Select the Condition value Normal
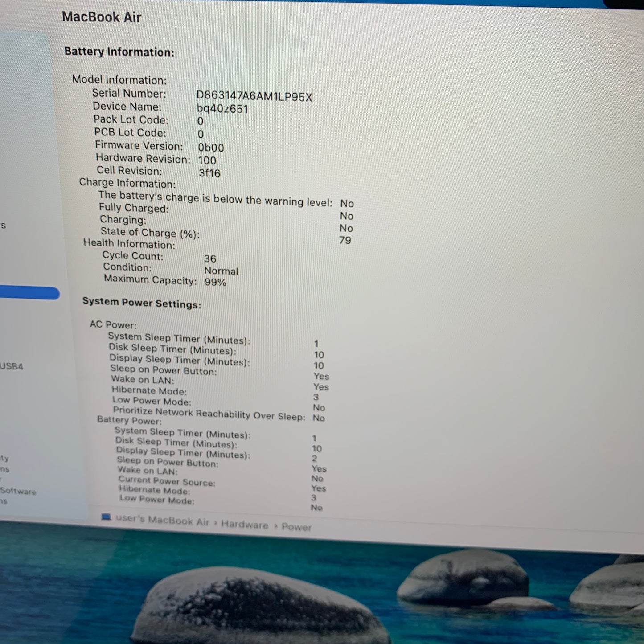The height and width of the screenshot is (644, 644). click(221, 271)
